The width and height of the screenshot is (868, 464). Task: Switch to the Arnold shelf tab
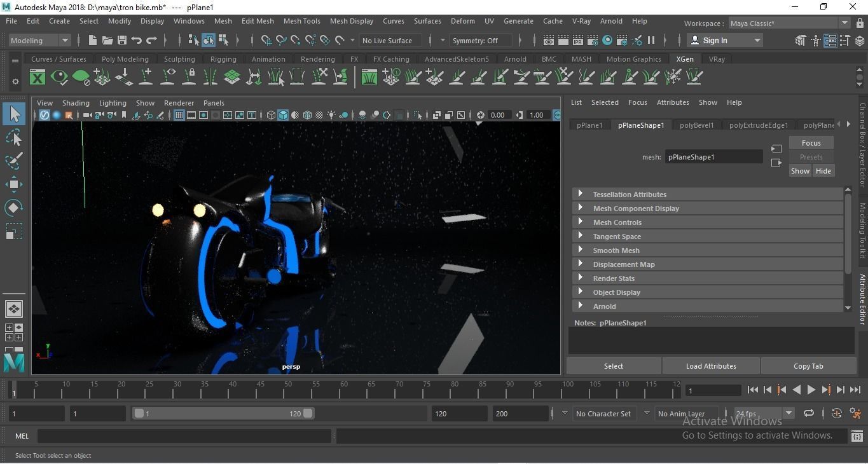tap(515, 59)
